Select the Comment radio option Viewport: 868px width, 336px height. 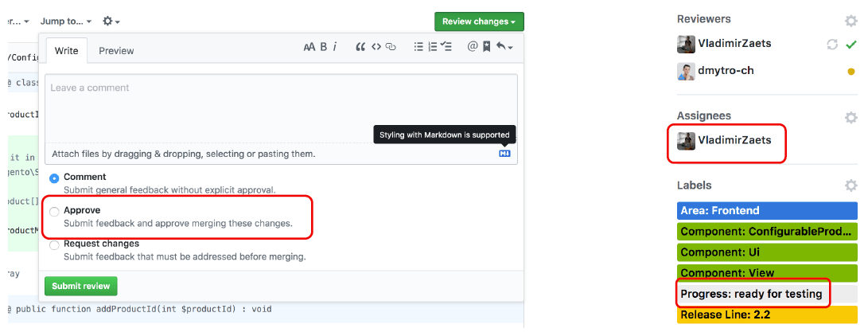point(54,178)
